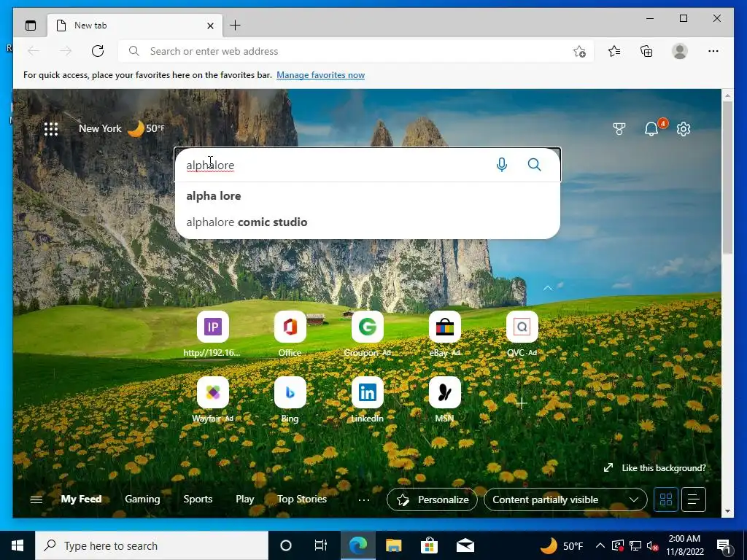Open the vertical tabs icon
747x560 pixels.
coord(31,26)
